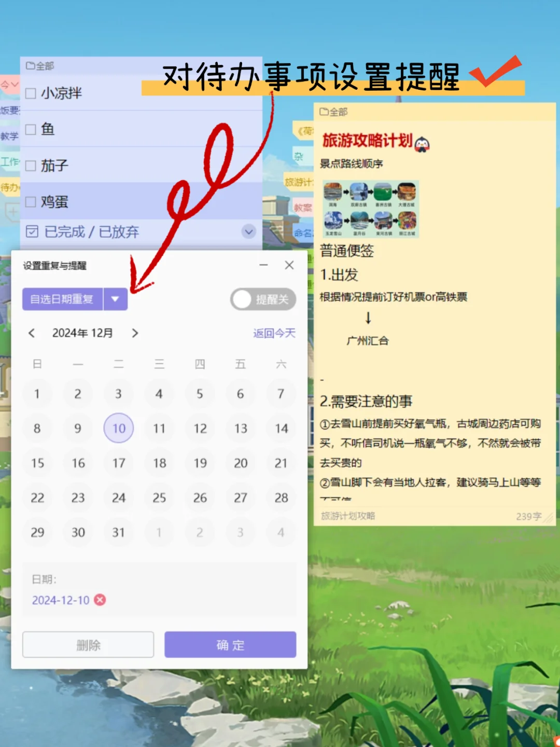Remove the 2024-12-10 date via its red X icon
560x747 pixels.
pyautogui.click(x=101, y=600)
